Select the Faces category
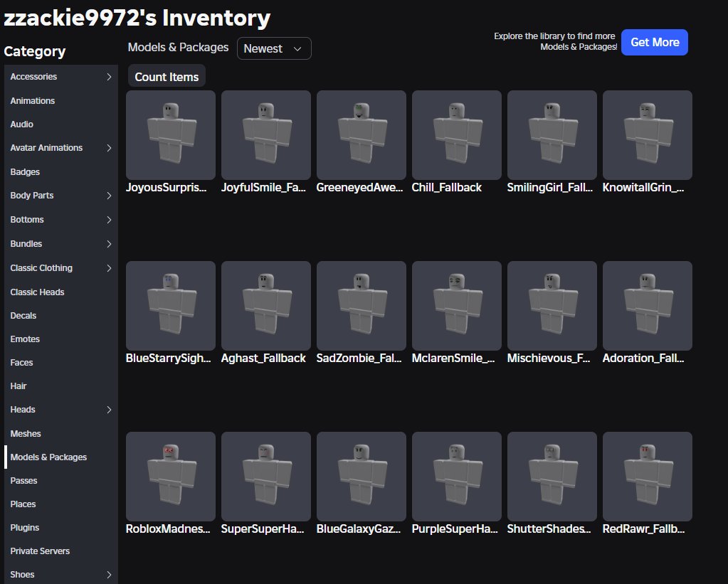 tap(60, 363)
